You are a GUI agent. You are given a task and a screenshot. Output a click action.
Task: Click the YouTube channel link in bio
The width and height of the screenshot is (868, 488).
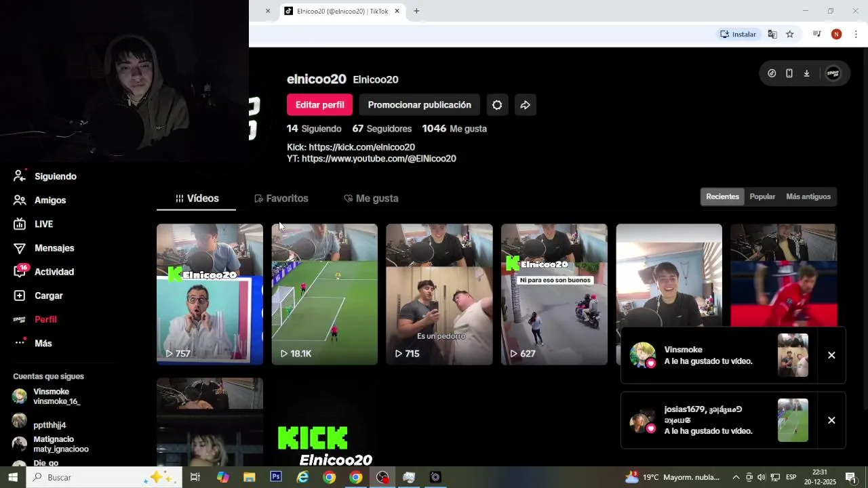378,159
